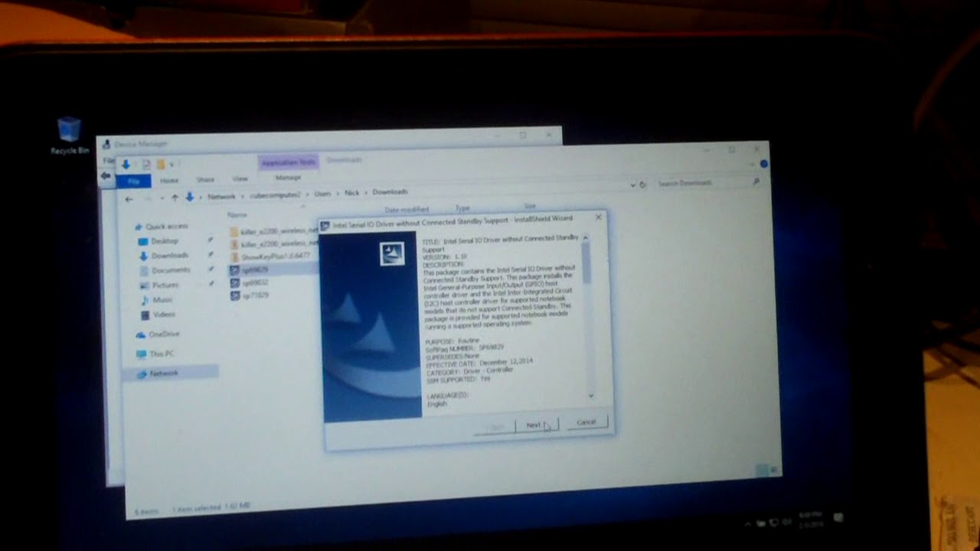Image resolution: width=980 pixels, height=551 pixels.
Task: Sort by the Type column header
Action: tap(462, 208)
